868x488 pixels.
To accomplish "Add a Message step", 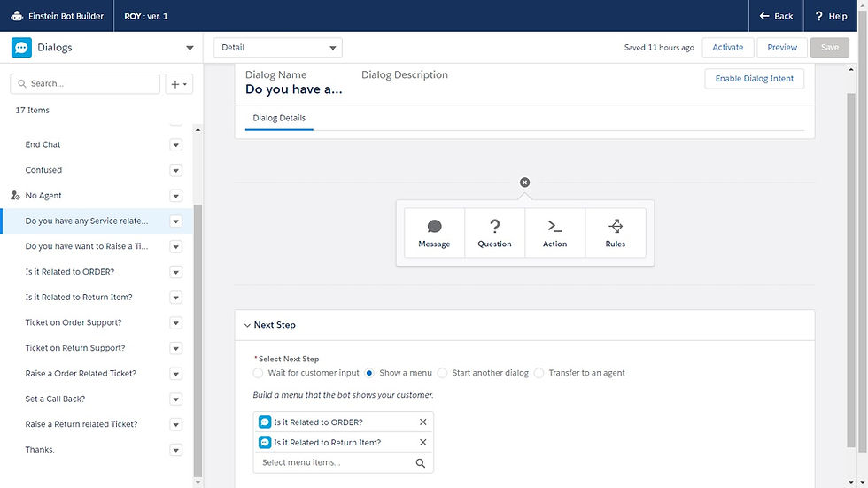I will pos(435,233).
